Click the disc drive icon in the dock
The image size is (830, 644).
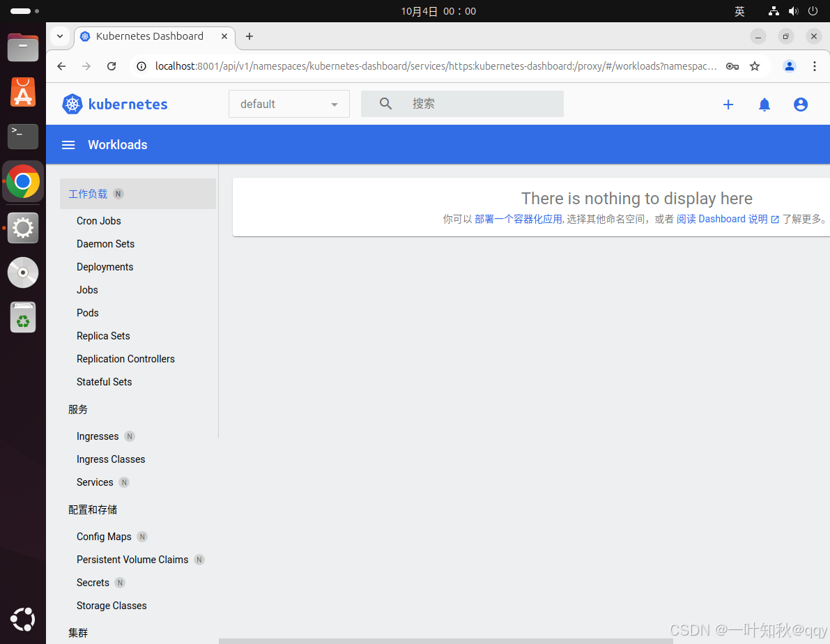click(23, 273)
